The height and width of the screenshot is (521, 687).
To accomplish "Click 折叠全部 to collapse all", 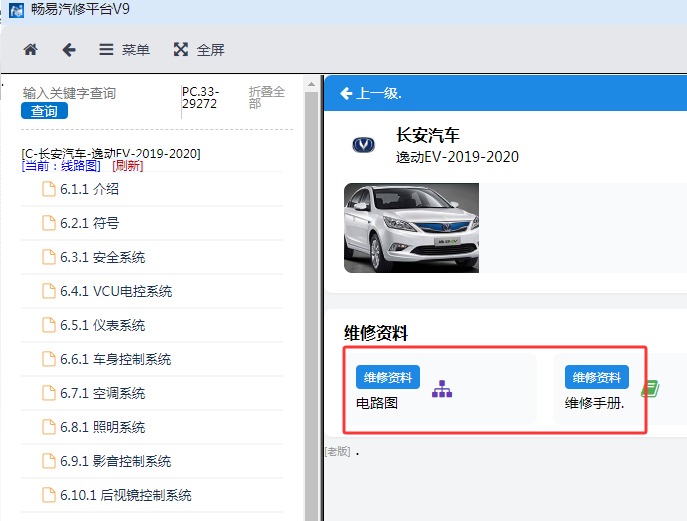I will [266, 97].
